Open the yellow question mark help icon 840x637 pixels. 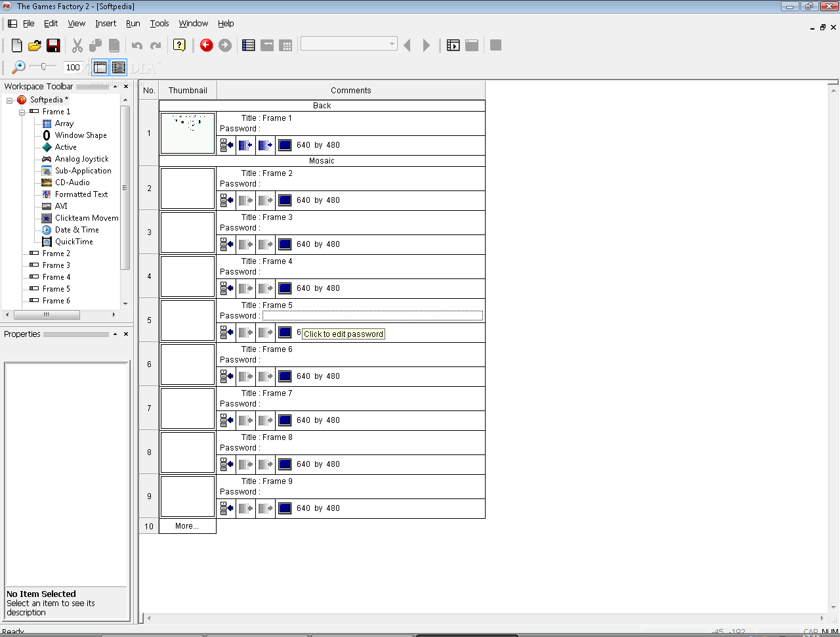coord(179,45)
